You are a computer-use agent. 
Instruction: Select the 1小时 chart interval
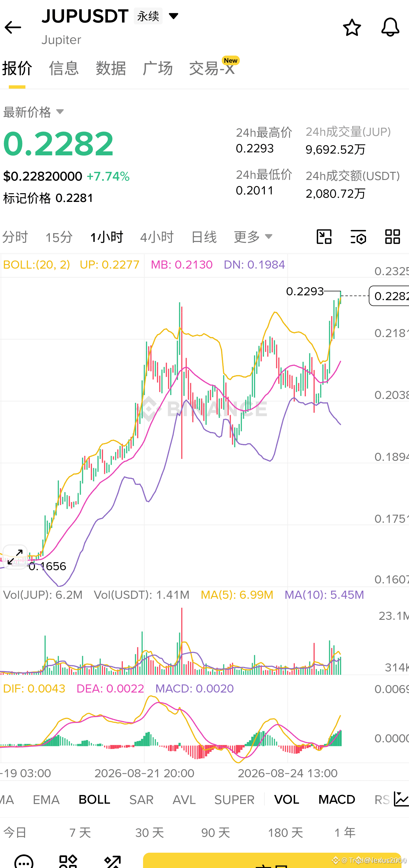tap(106, 237)
